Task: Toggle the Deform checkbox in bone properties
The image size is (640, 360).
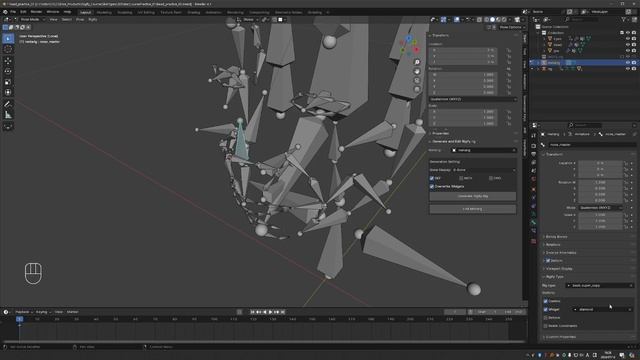Action: click(x=548, y=260)
